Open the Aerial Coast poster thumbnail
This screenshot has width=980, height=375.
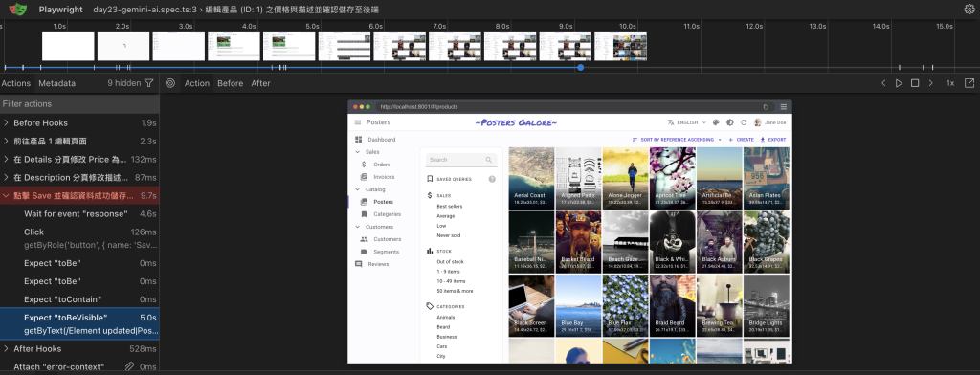pos(531,178)
